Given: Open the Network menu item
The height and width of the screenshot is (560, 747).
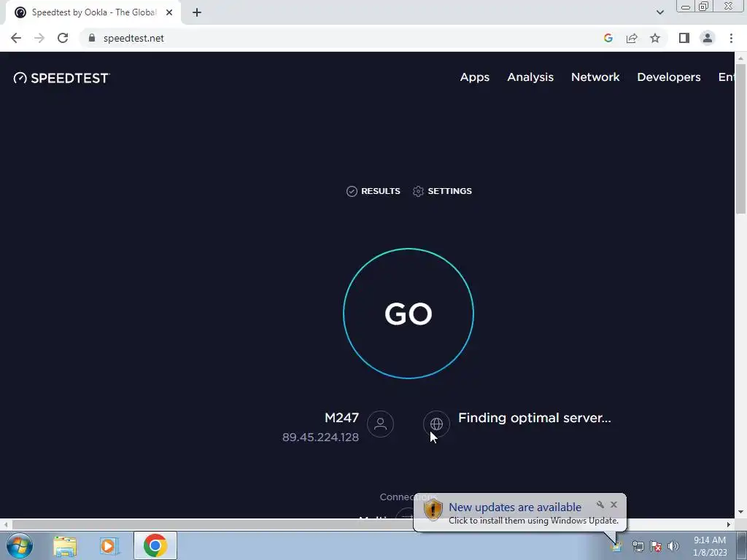Looking at the screenshot, I should 595,77.
